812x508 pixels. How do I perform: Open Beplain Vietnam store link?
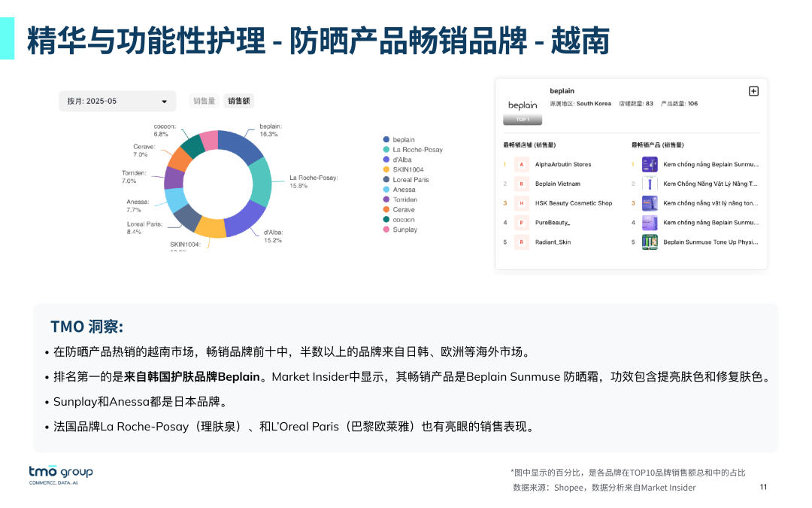(x=558, y=184)
